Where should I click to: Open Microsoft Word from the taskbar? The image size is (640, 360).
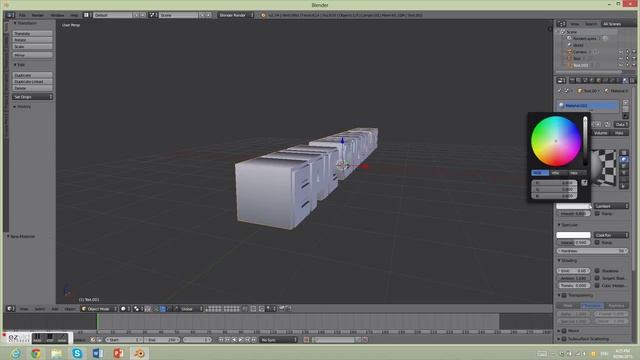click(98, 353)
